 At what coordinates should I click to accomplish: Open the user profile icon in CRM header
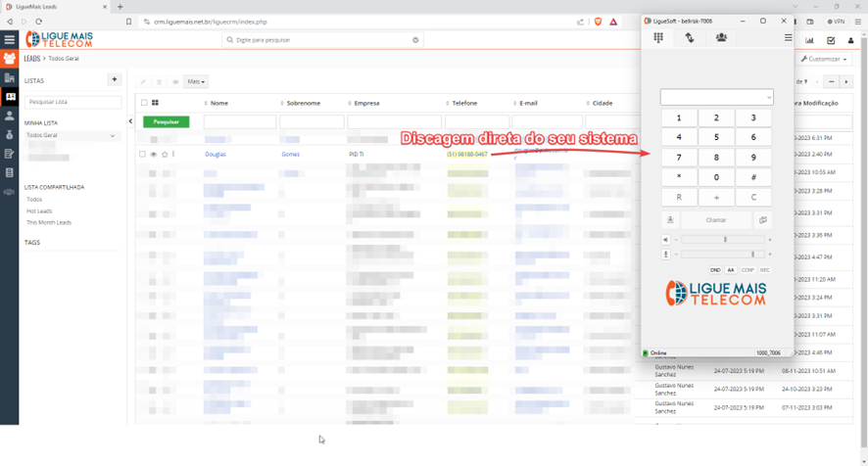[x=850, y=40]
